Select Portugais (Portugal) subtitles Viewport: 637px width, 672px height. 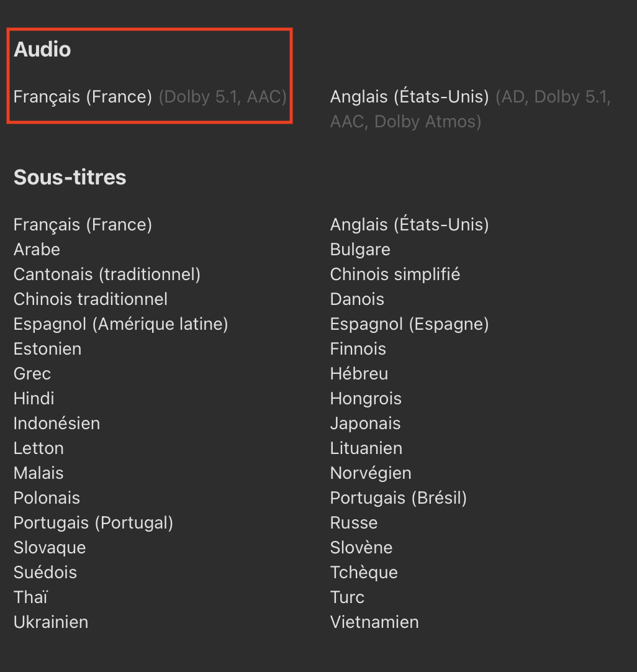[x=93, y=522]
